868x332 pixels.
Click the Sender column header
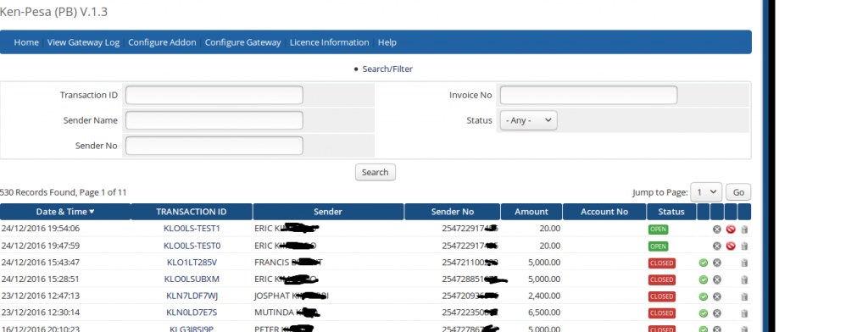pos(328,212)
